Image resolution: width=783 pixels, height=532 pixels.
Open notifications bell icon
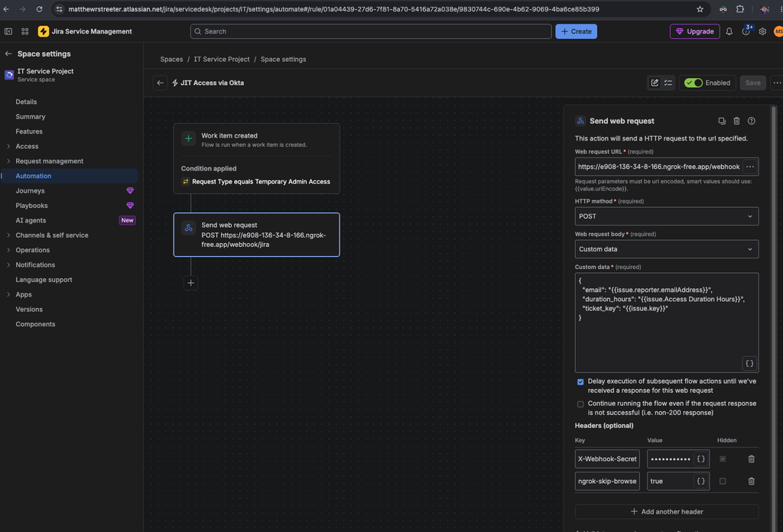[x=729, y=31]
